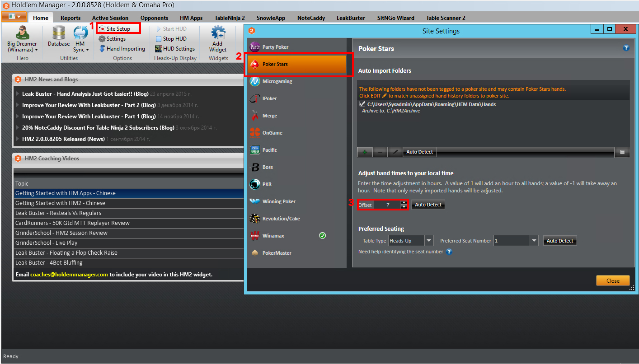The width and height of the screenshot is (639, 364).
Task: Open the Database utility
Action: click(59, 36)
